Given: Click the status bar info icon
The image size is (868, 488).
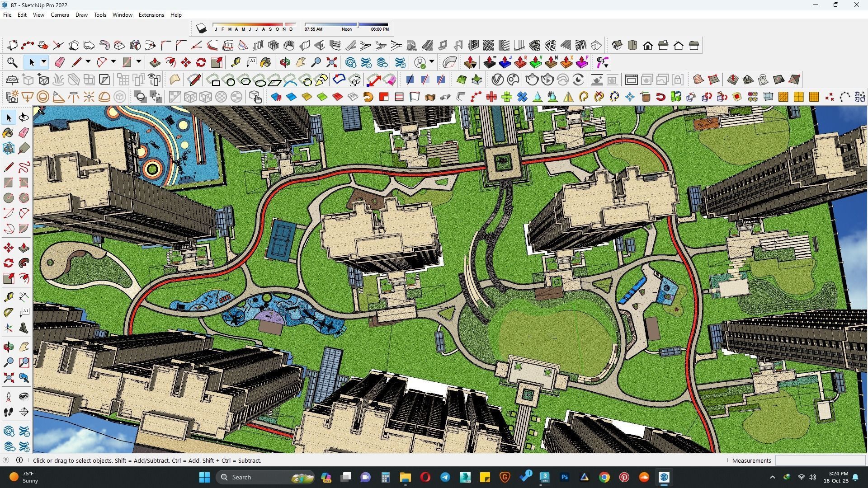Looking at the screenshot, I should (19, 460).
